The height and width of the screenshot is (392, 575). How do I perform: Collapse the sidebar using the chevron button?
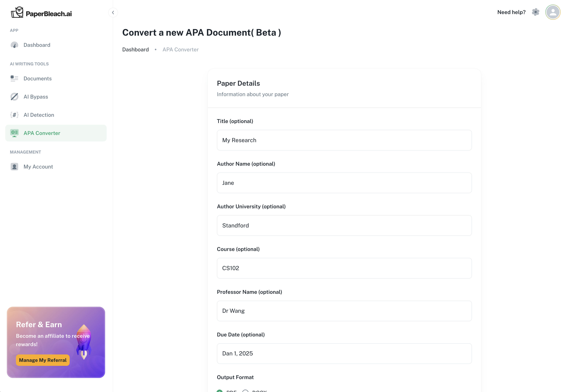click(x=113, y=12)
